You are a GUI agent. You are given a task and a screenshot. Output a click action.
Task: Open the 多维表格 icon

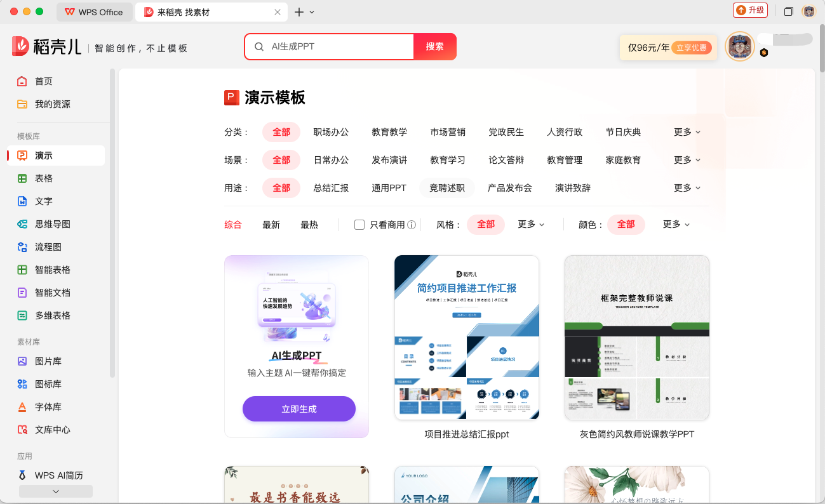(x=22, y=315)
